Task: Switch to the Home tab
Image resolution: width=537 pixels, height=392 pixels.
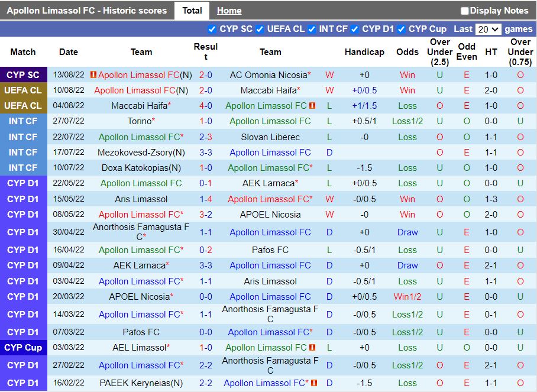Action: pyautogui.click(x=229, y=11)
